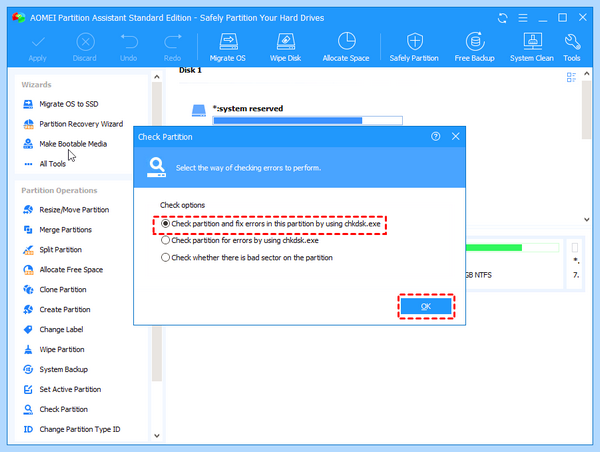The width and height of the screenshot is (600, 452).
Task: Click the disk list scroll-down arrow
Action: (x=587, y=219)
